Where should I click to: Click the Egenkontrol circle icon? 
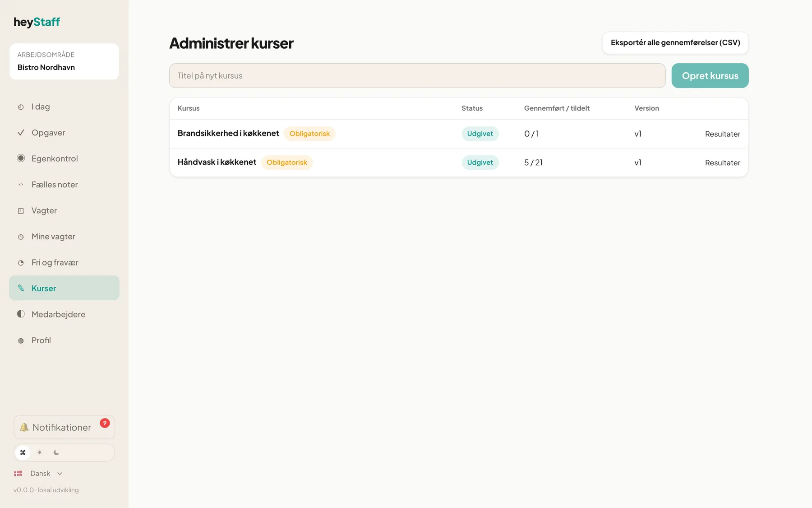(21, 158)
